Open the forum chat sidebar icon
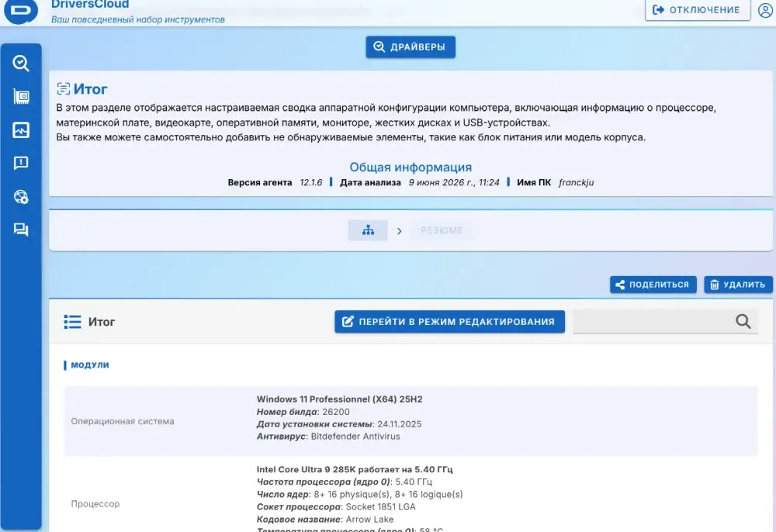 tap(21, 230)
